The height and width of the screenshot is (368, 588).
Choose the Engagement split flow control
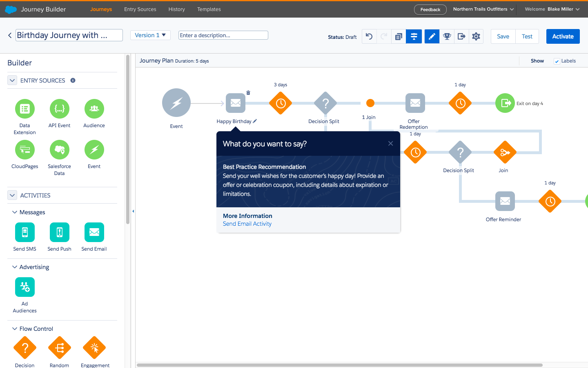(94, 348)
